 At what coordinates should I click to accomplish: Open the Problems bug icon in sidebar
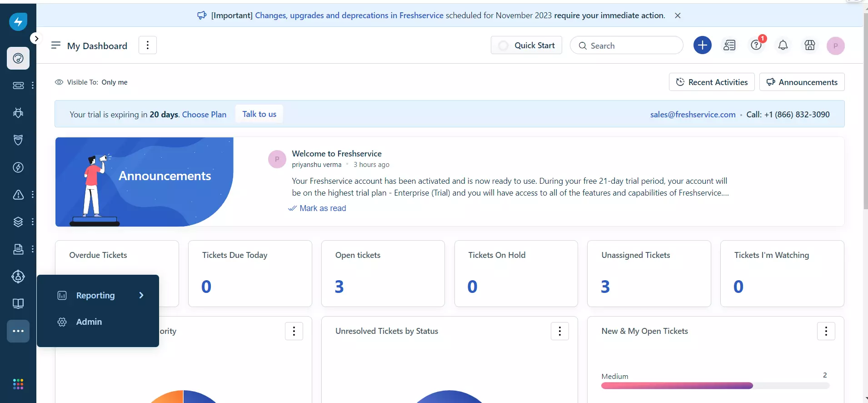coord(18,113)
